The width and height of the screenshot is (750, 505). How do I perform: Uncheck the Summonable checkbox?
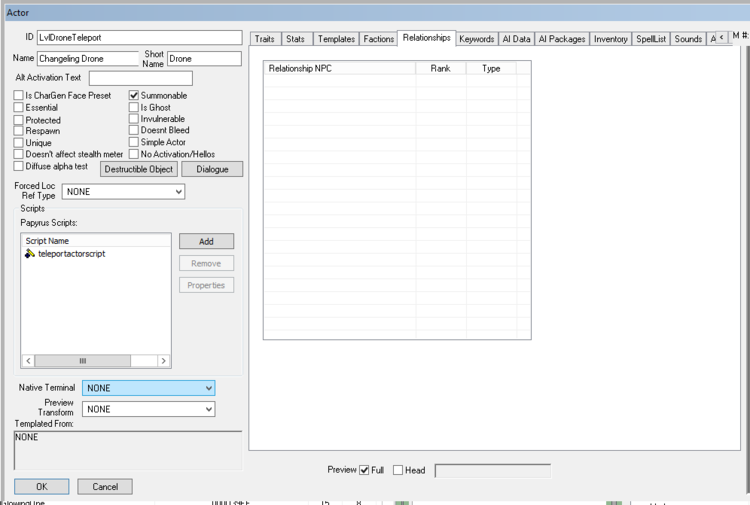tap(134, 96)
